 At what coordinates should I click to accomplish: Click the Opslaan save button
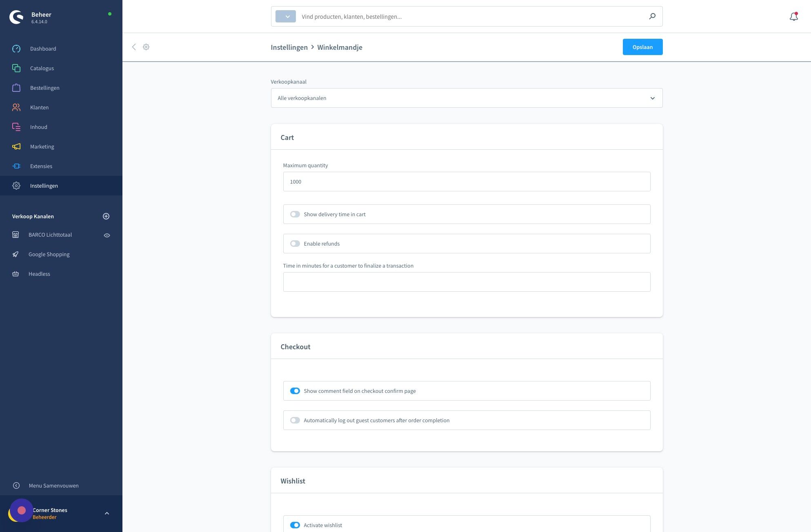point(642,47)
